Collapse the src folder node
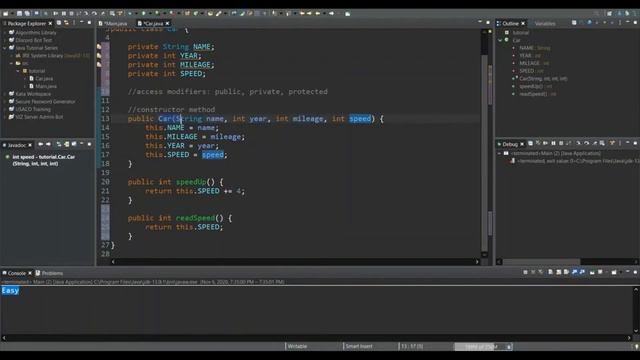 tap(11, 63)
